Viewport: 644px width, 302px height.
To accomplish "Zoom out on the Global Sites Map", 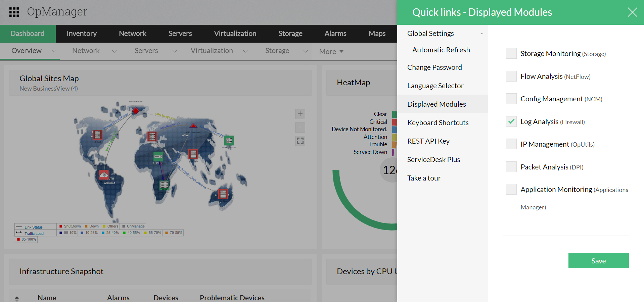I will pyautogui.click(x=300, y=128).
